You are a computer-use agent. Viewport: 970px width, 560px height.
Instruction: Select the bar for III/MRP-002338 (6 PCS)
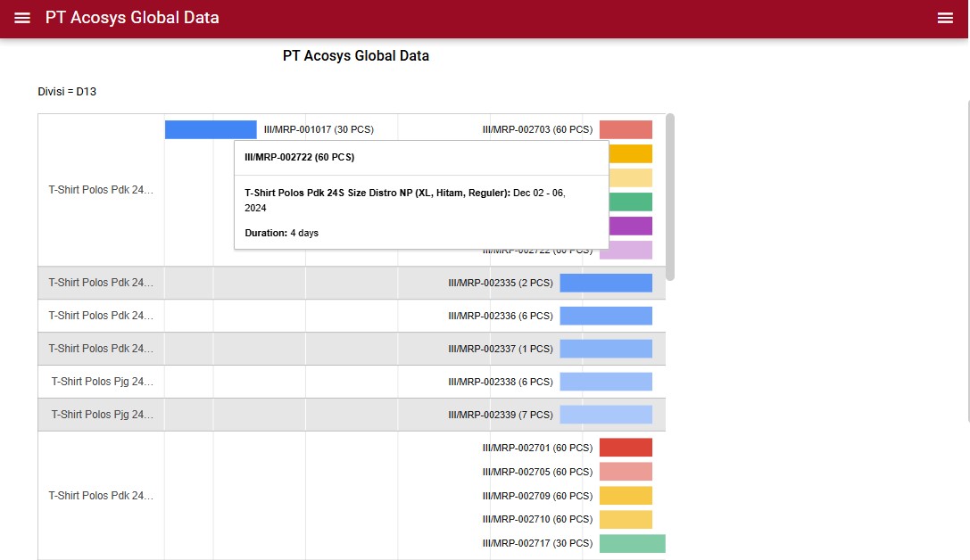point(606,382)
